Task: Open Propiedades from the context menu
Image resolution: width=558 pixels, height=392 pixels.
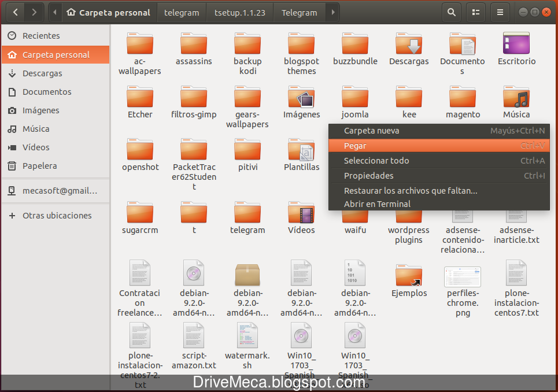Action: coord(439,176)
